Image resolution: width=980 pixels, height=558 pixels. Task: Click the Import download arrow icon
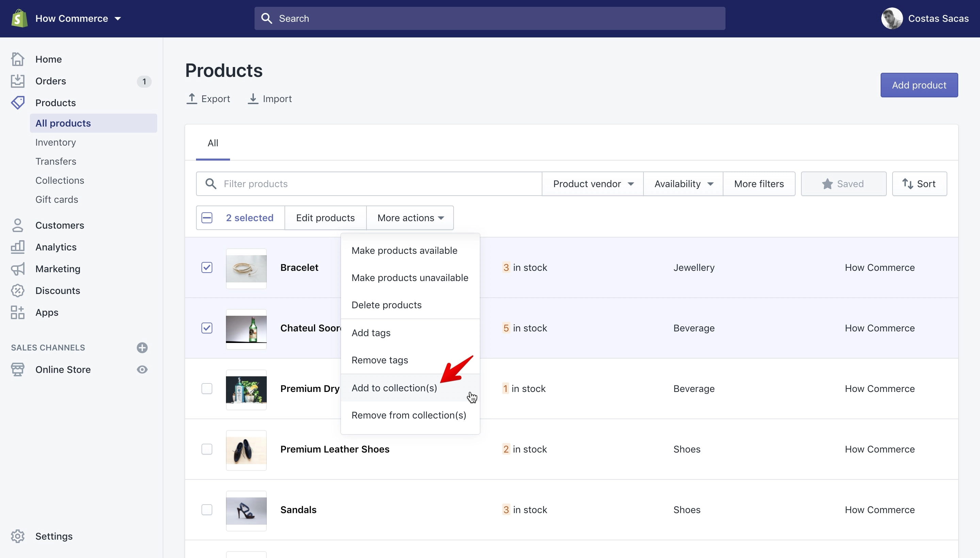pyautogui.click(x=253, y=98)
